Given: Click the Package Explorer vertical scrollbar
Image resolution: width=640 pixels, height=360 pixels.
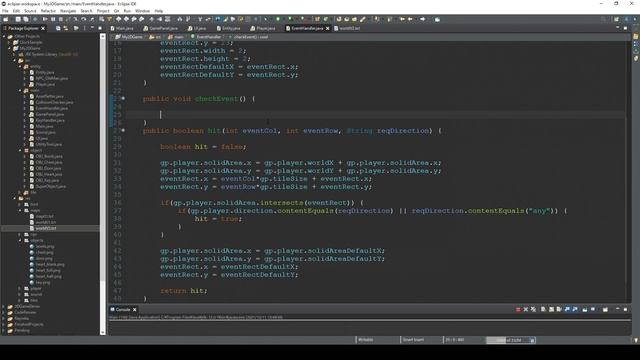Looking at the screenshot, I should 103,184.
